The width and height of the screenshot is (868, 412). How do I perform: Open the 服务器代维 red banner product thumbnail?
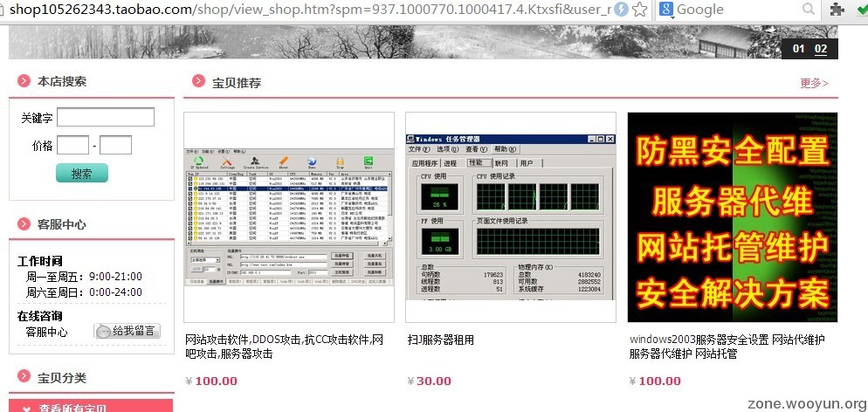tap(732, 217)
